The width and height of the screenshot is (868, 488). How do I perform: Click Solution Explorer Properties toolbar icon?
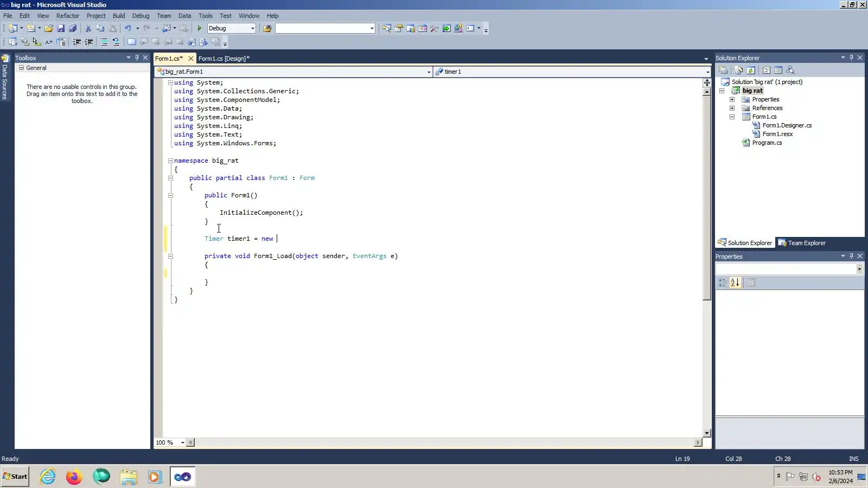pos(723,70)
